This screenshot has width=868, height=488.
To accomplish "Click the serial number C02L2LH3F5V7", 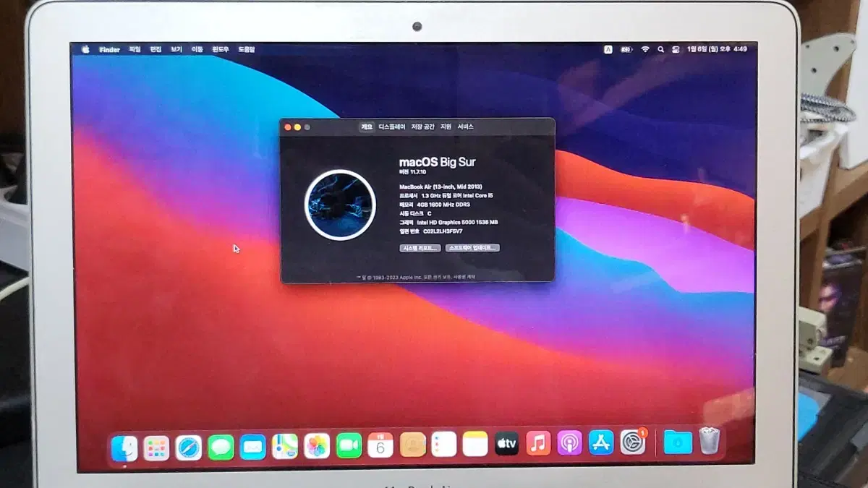I will pos(443,232).
